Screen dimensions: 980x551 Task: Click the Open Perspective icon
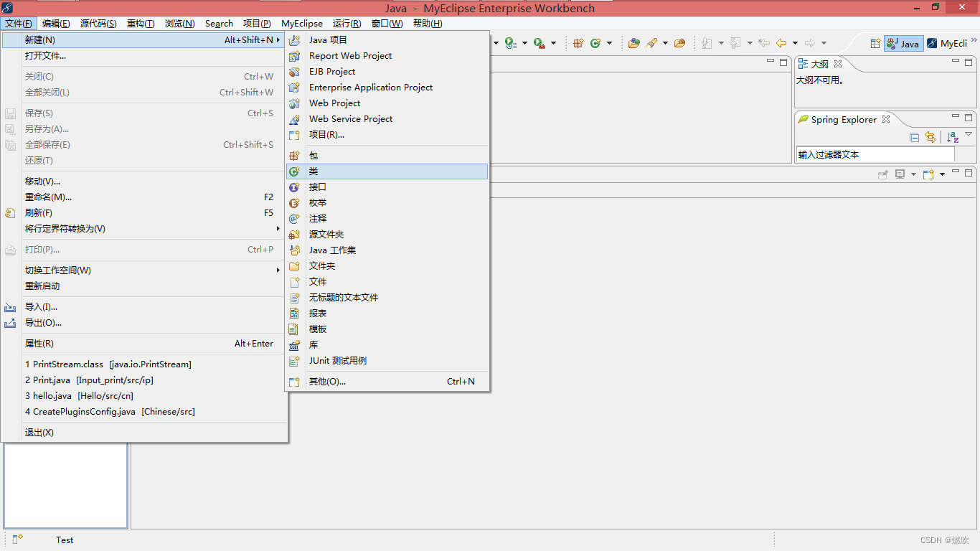click(875, 43)
